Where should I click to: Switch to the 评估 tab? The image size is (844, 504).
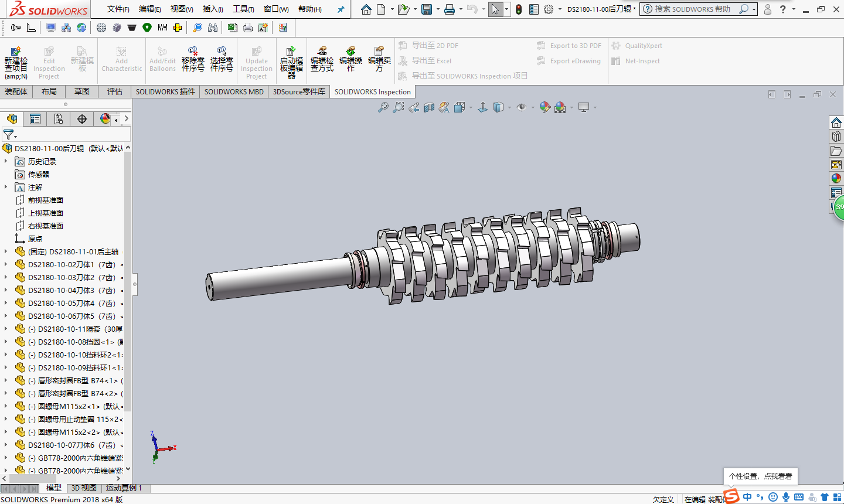click(x=115, y=91)
